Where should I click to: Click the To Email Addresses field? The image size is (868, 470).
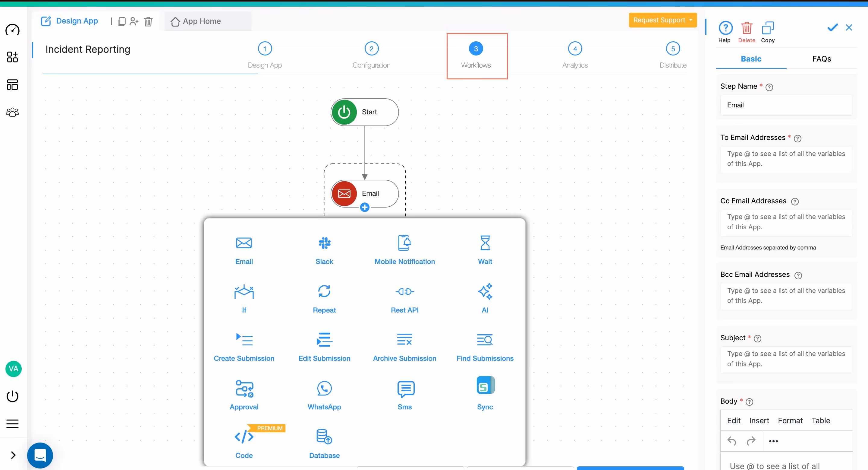tap(786, 159)
